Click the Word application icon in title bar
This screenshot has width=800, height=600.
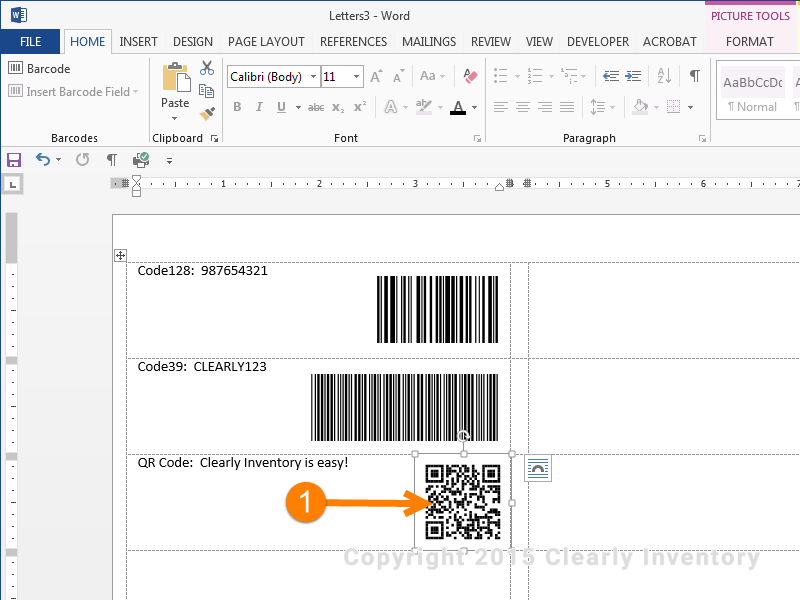19,15
